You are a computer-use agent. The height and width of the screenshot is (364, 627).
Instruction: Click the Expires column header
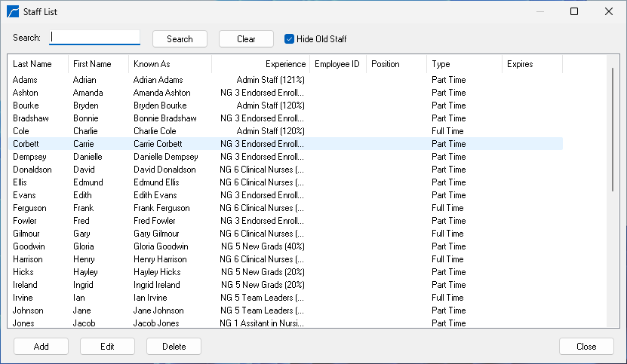[520, 64]
